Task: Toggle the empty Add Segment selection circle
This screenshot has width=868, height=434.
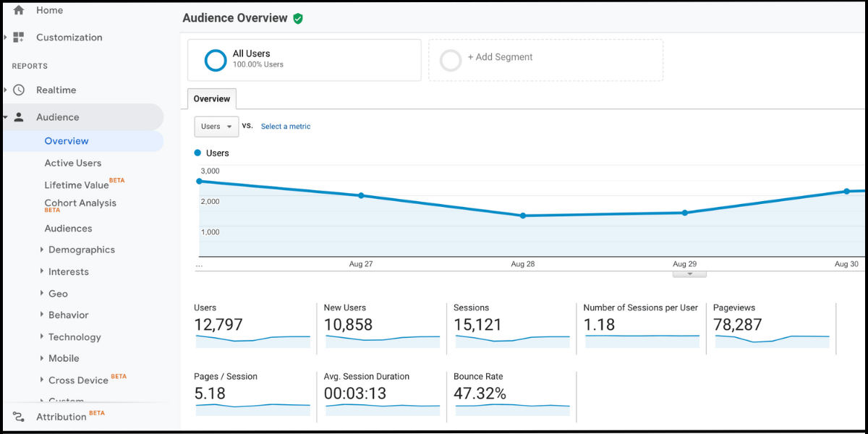Action: 450,61
